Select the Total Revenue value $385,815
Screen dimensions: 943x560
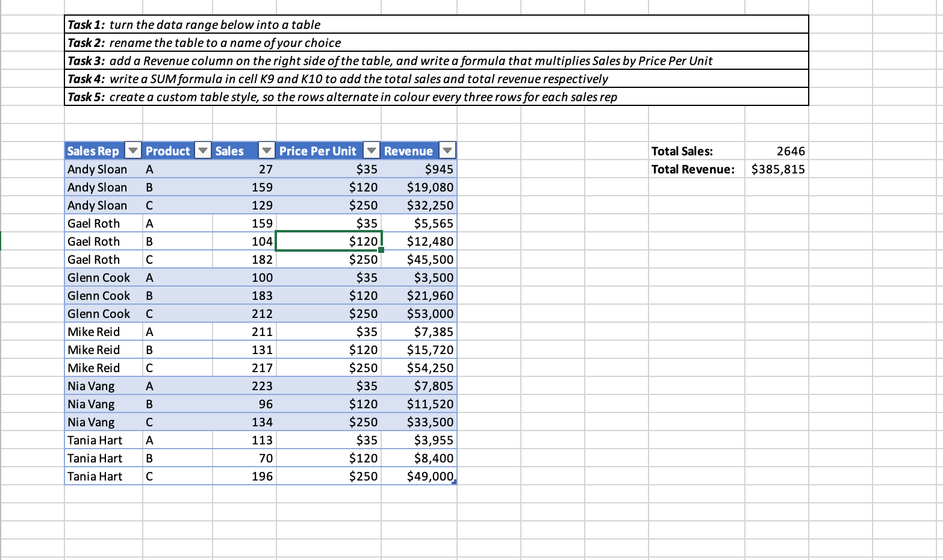click(x=776, y=169)
